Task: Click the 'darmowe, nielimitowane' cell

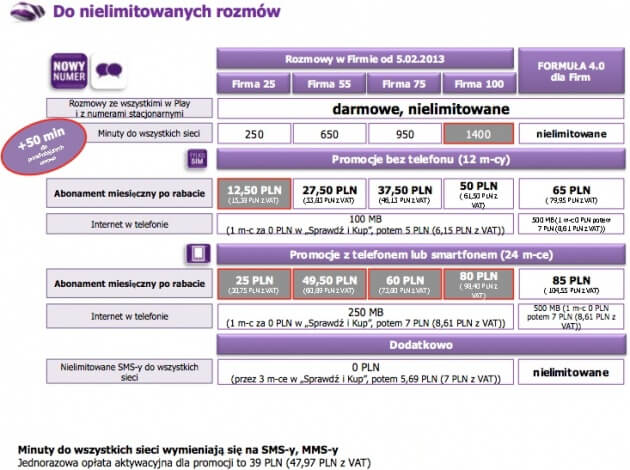Action: coord(421,109)
